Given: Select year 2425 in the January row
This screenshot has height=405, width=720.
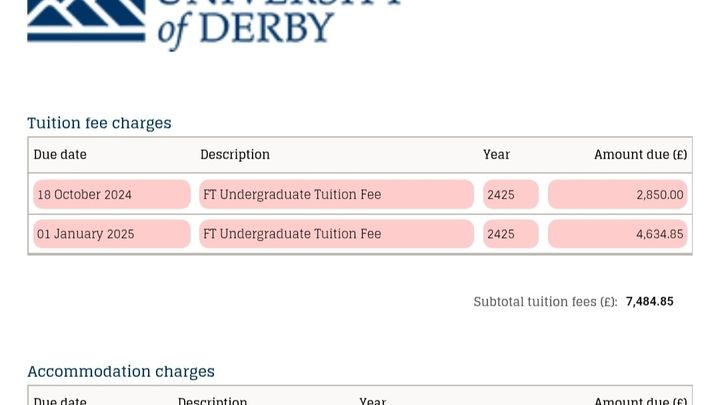Looking at the screenshot, I should point(511,234).
